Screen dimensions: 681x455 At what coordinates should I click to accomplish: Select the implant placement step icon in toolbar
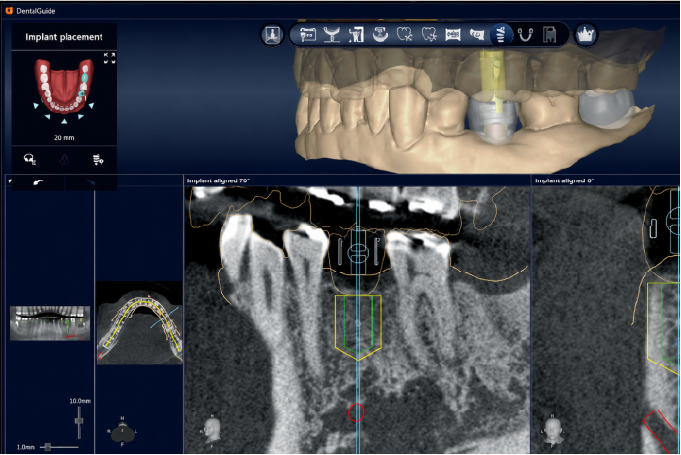tap(500, 34)
